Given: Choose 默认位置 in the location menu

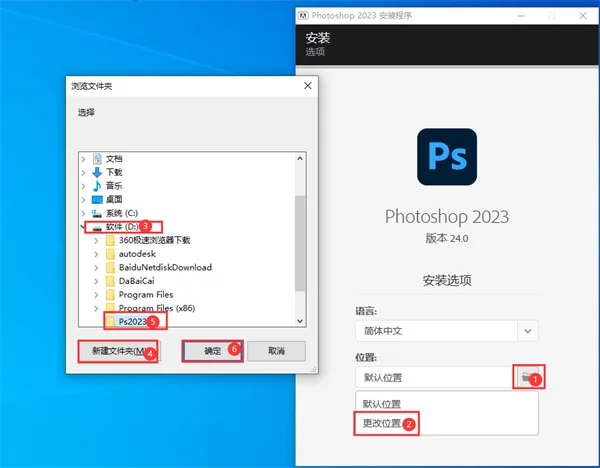Looking at the screenshot, I should point(382,404).
